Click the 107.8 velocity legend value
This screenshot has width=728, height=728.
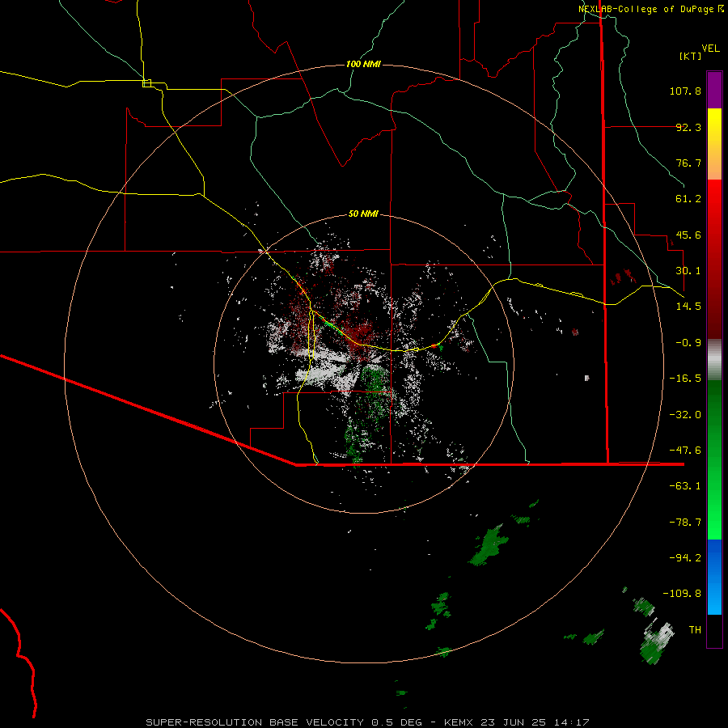point(685,91)
